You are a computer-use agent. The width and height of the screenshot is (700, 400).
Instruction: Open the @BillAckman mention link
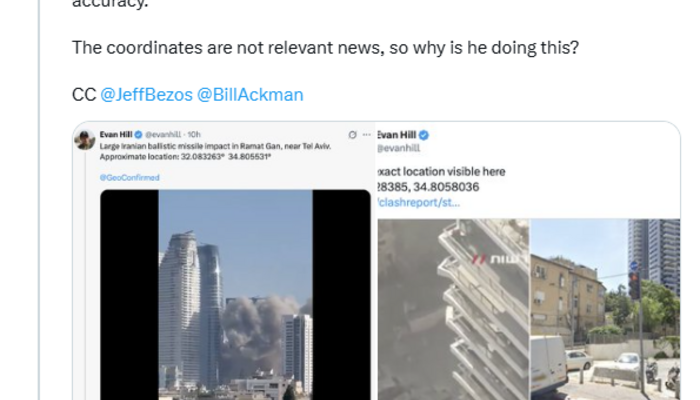[x=250, y=95]
